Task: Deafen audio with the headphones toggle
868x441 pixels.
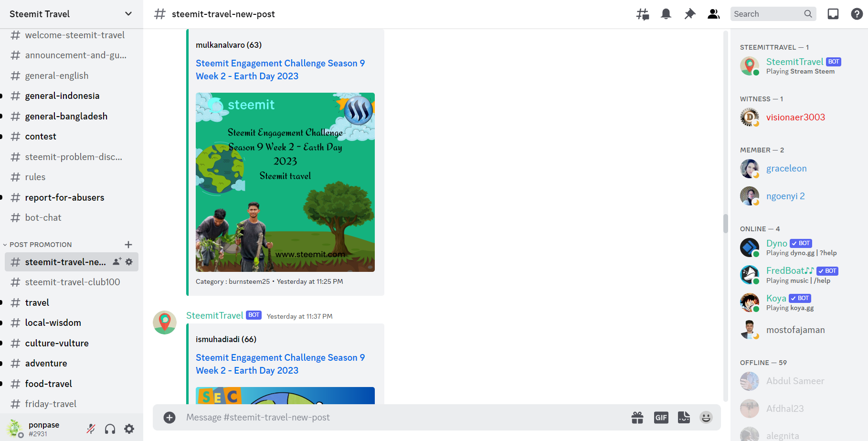Action: [x=110, y=429]
